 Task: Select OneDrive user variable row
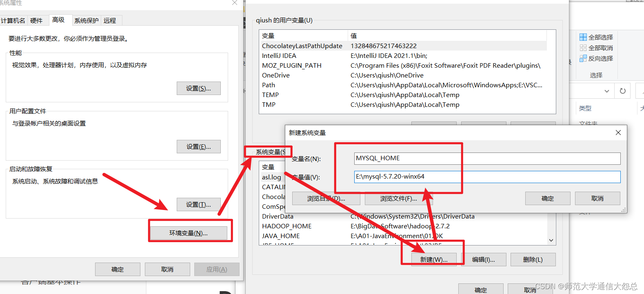(x=403, y=75)
